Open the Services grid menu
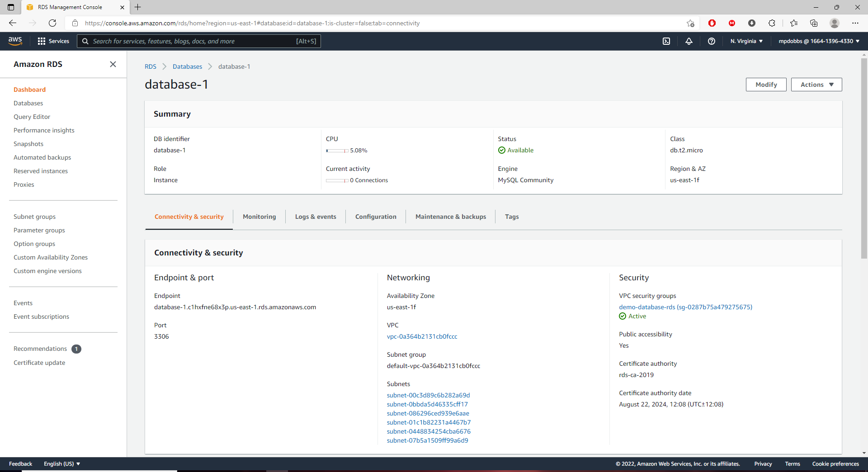 click(x=53, y=41)
